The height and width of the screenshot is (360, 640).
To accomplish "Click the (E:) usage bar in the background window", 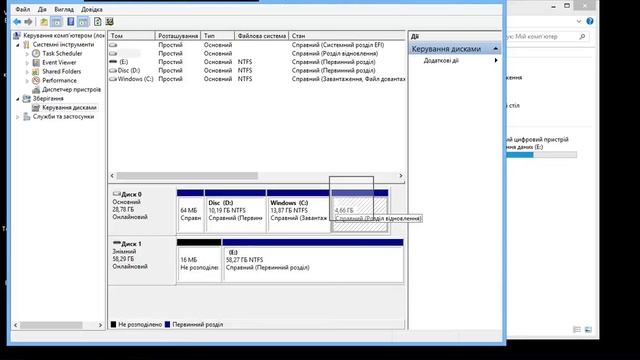I will coord(541,155).
